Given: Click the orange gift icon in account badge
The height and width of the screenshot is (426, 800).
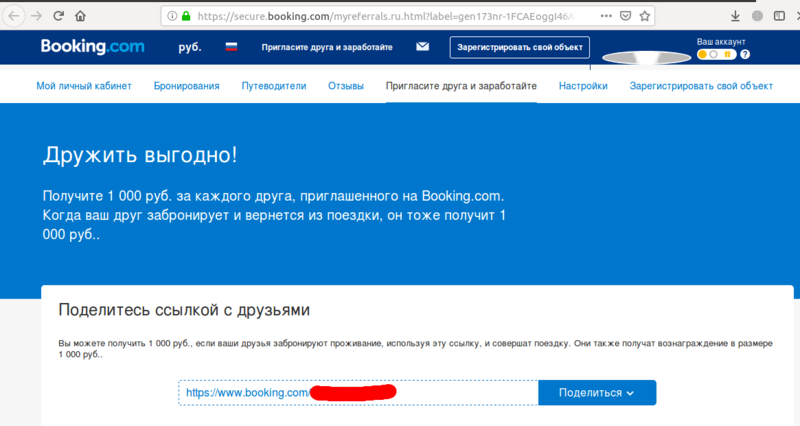Looking at the screenshot, I should point(728,54).
